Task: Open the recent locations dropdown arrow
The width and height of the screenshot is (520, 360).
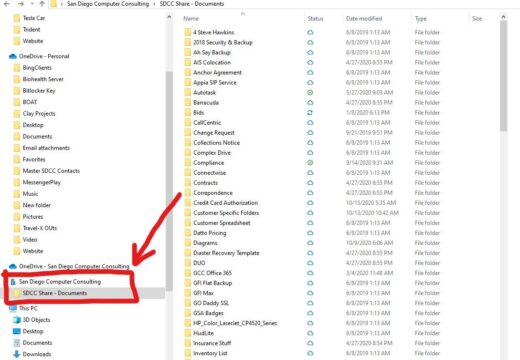Action: (32, 4)
